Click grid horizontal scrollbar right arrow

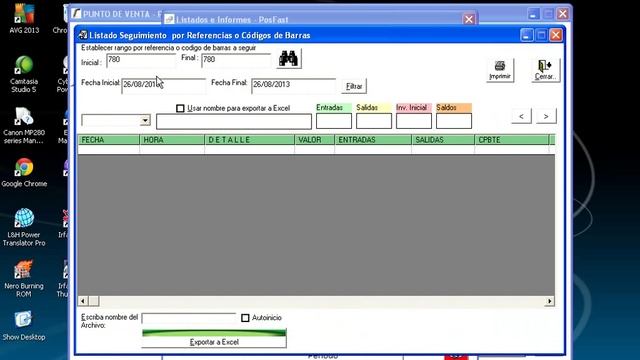click(x=549, y=301)
